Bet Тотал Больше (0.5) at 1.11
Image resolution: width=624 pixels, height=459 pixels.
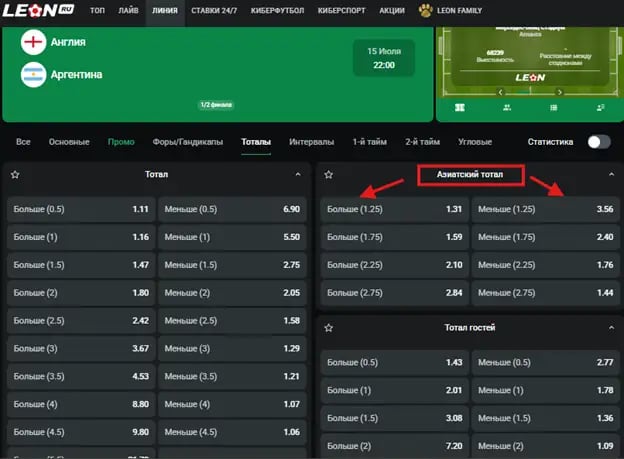pyautogui.click(x=81, y=209)
